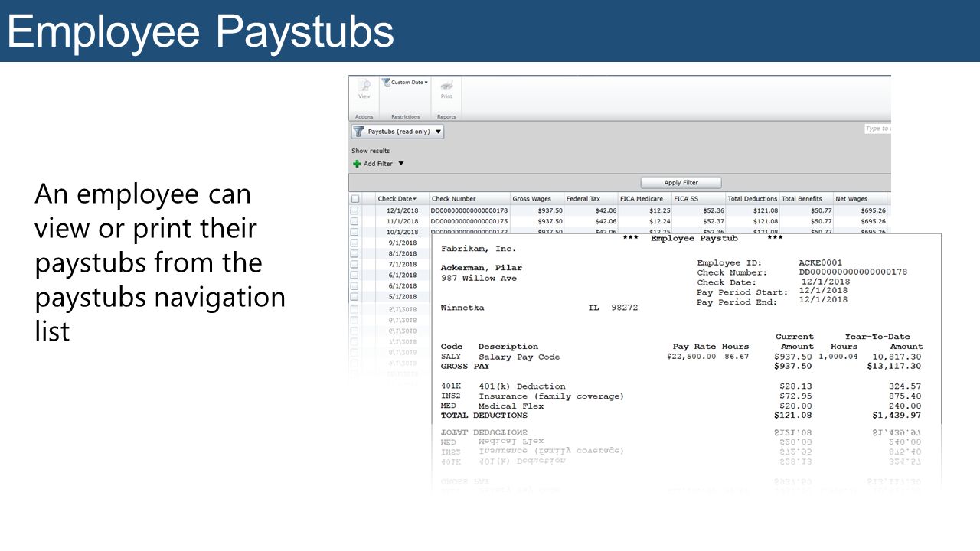Expand the Paystubs (read only) view dropdown
The width and height of the screenshot is (980, 551).
coord(438,132)
